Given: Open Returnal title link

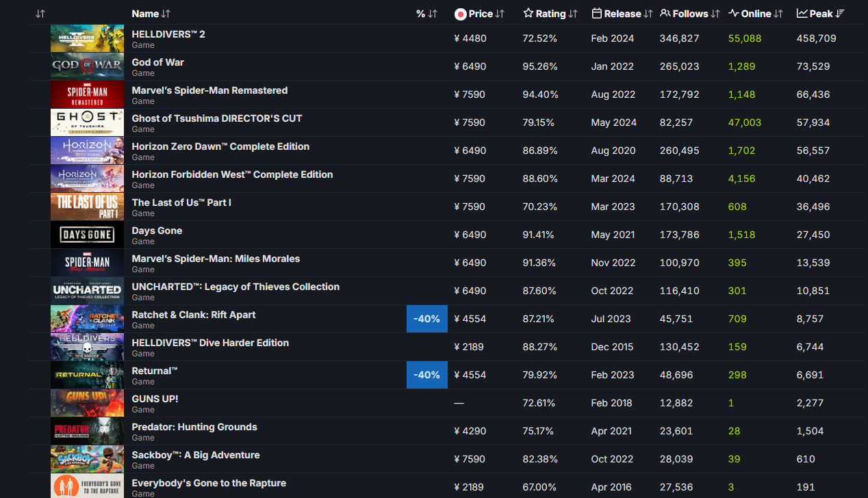Looking at the screenshot, I should pos(155,371).
